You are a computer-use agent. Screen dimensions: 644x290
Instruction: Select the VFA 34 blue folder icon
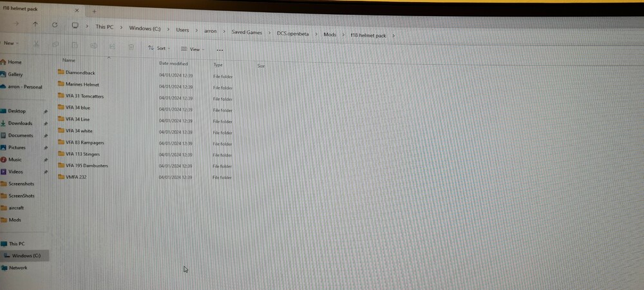pos(61,107)
